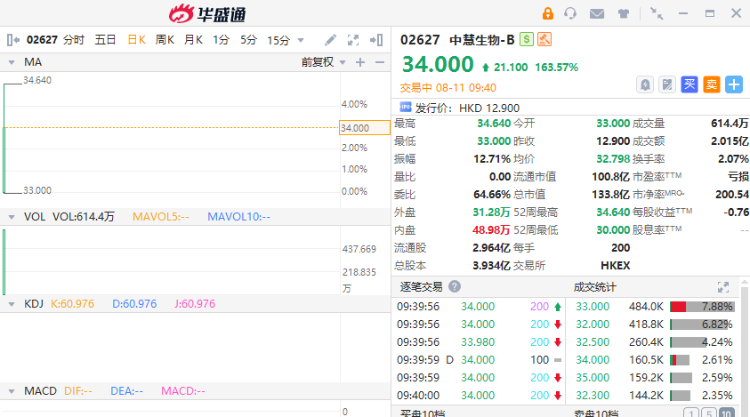
Task: Click stock code 02627 in chart toolbar
Action: tap(42, 40)
